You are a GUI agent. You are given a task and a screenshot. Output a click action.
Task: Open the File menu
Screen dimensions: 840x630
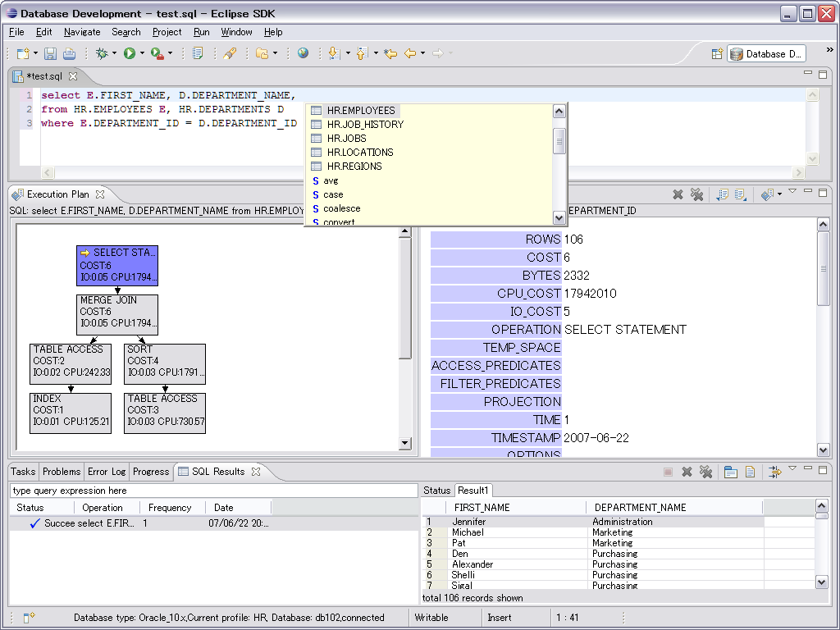tap(16, 32)
